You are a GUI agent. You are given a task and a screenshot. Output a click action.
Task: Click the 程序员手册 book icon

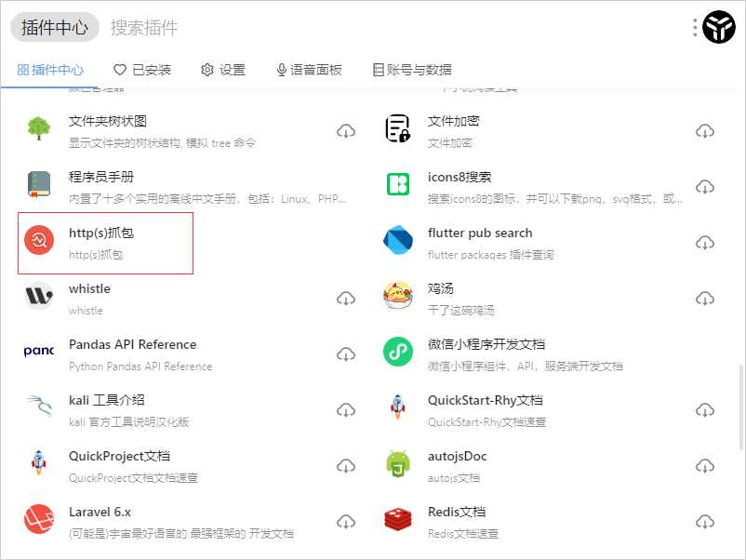(38, 184)
